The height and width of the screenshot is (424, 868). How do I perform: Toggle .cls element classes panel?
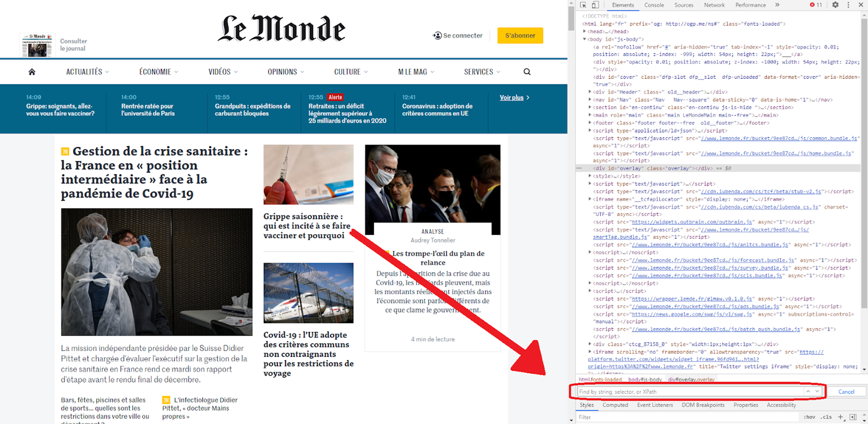pyautogui.click(x=826, y=417)
